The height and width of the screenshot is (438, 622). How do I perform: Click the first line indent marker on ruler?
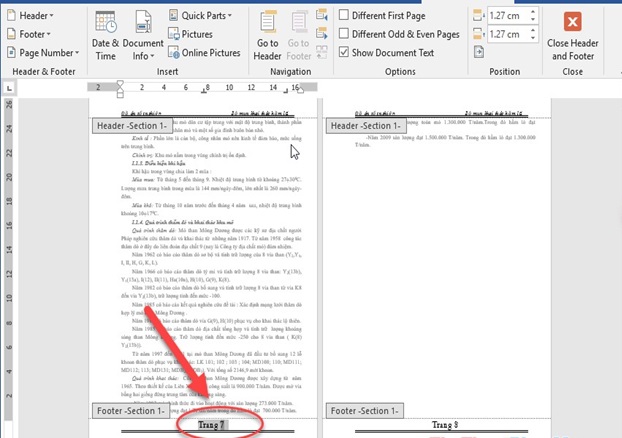(120, 84)
